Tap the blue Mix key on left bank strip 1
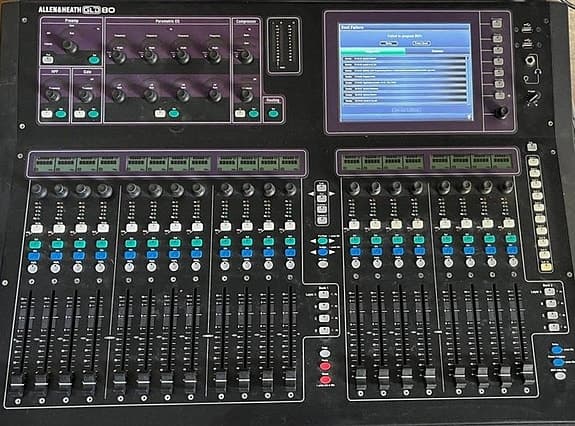This screenshot has height=426, width=575. (34, 256)
